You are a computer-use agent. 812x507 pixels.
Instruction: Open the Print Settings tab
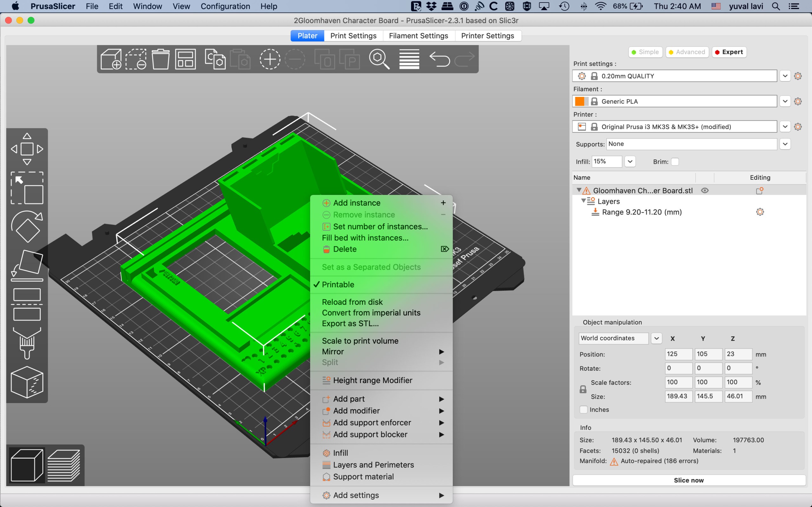click(x=353, y=35)
